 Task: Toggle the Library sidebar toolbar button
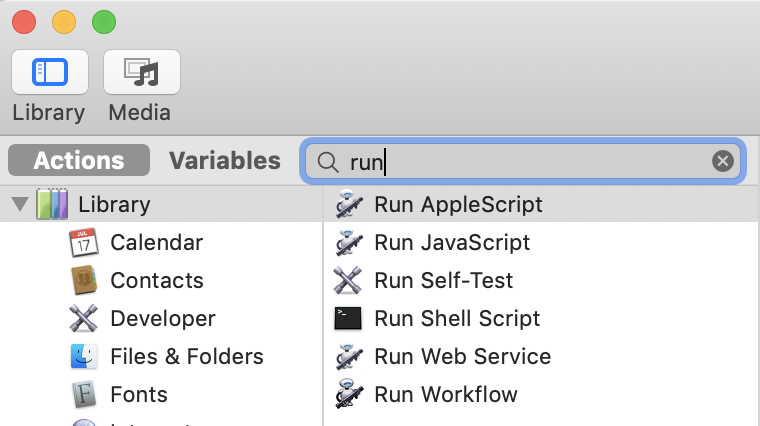click(x=50, y=72)
